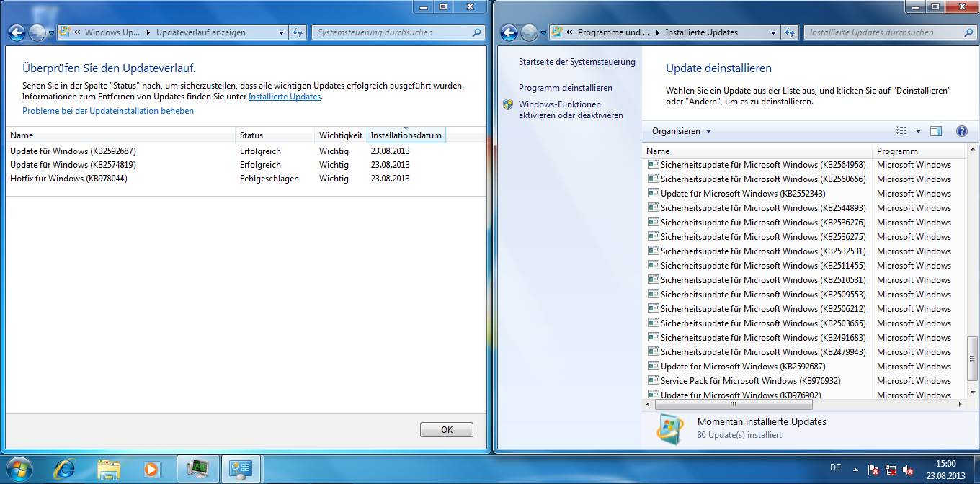The image size is (980, 484).
Task: Open help with the blue question mark icon
Action: click(x=961, y=131)
